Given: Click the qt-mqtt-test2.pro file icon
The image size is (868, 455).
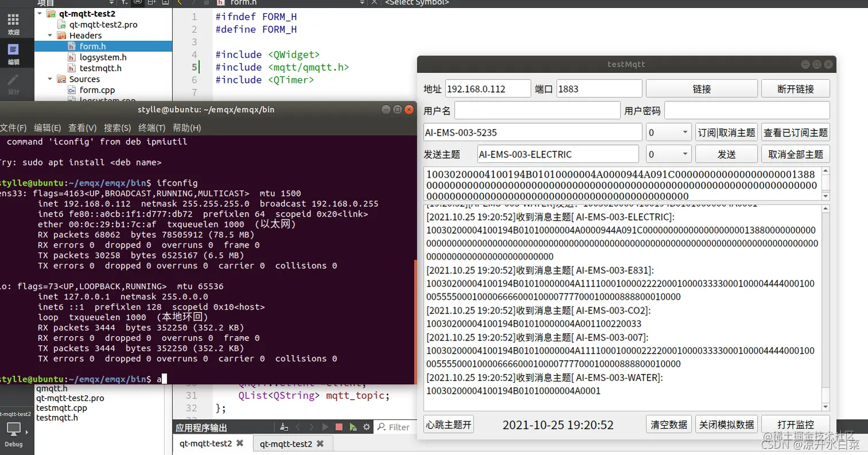Looking at the screenshot, I should [61, 25].
